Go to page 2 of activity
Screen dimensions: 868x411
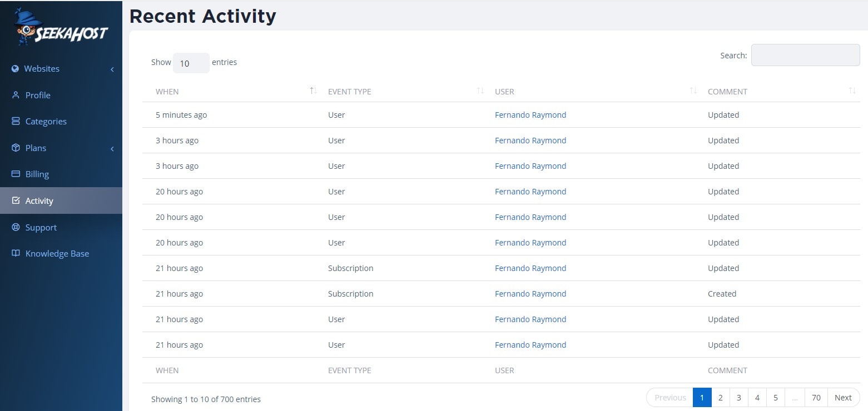point(720,398)
